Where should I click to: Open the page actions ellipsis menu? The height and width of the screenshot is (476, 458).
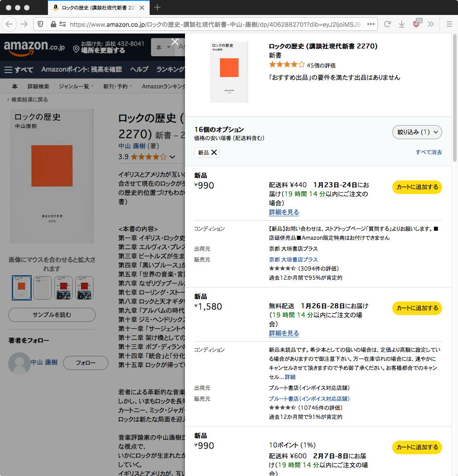[x=370, y=24]
